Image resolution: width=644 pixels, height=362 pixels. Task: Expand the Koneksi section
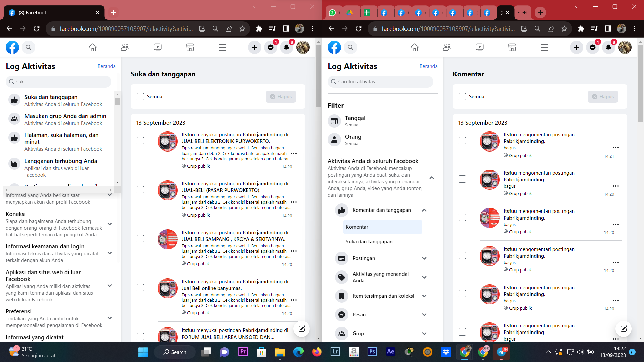coord(110,224)
